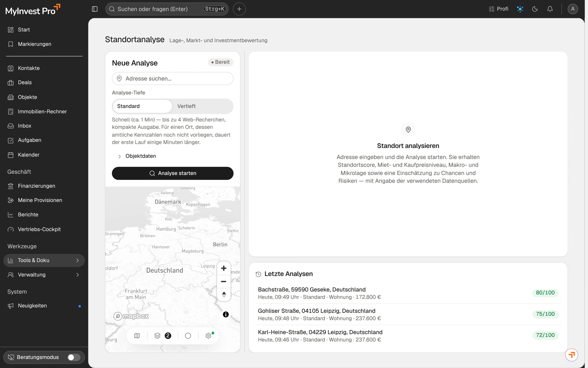Image resolution: width=588 pixels, height=368 pixels.
Task: Click the orange MyInvest help bubble
Action: pyautogui.click(x=571, y=355)
